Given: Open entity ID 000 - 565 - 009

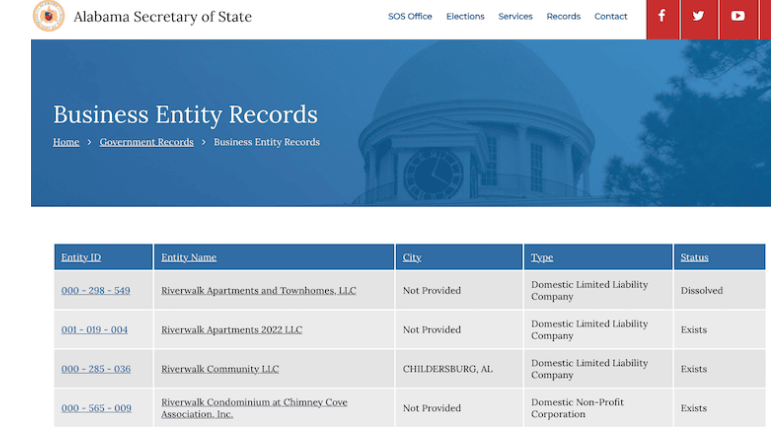Looking at the screenshot, I should pos(96,408).
